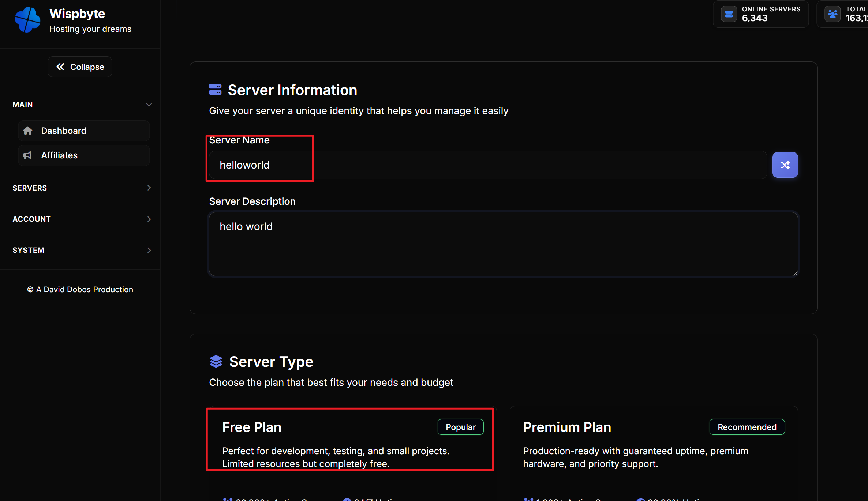Screen dimensions: 868x501
Task: Click the Server Type layers icon
Action: (x=216, y=361)
